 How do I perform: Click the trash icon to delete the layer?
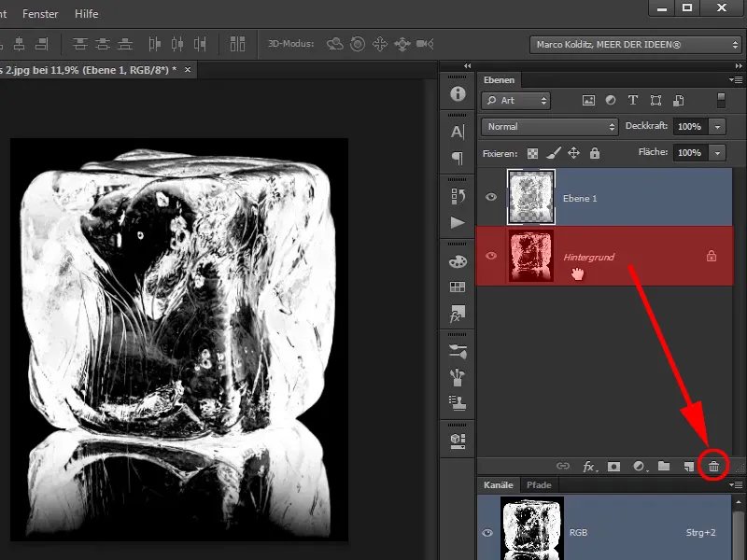[713, 466]
